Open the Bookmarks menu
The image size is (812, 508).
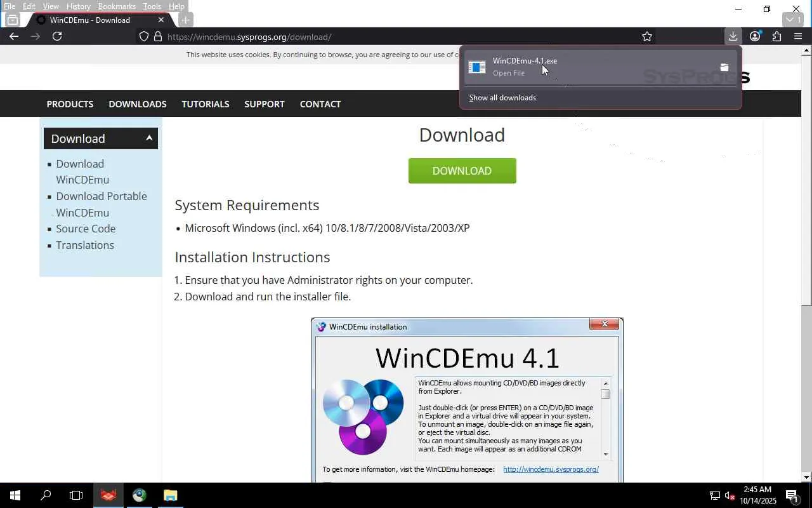(117, 6)
